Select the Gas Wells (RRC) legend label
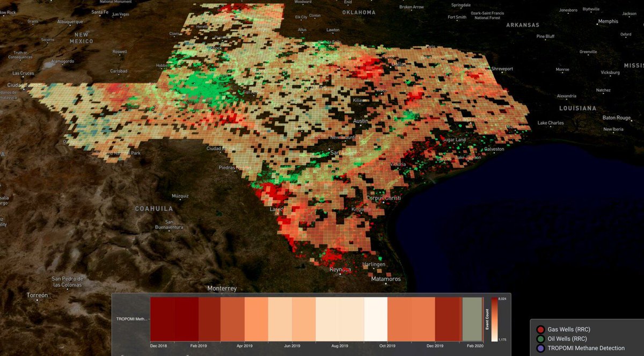Screen dimensions: 644x356 click(569, 329)
